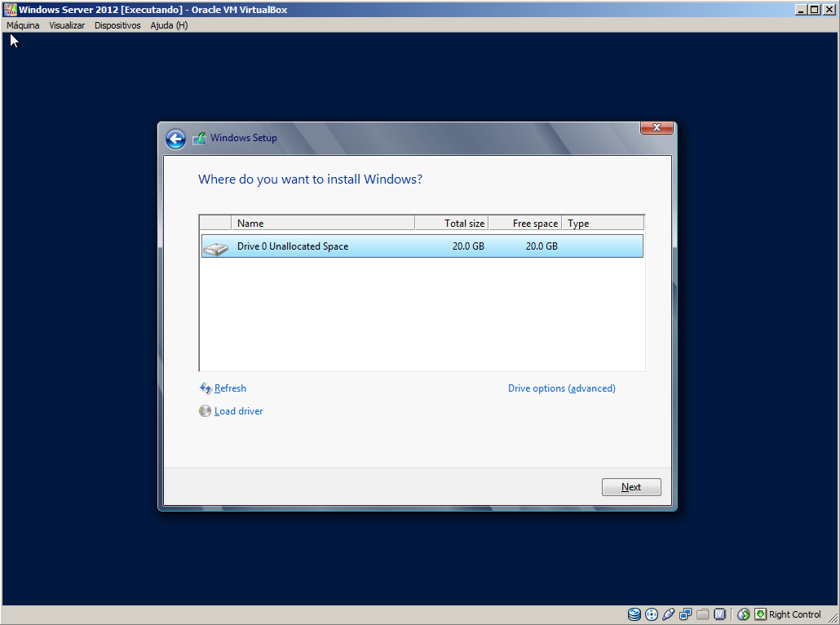Viewport: 840px width, 625px height.
Task: Click the Type column header
Action: [603, 223]
